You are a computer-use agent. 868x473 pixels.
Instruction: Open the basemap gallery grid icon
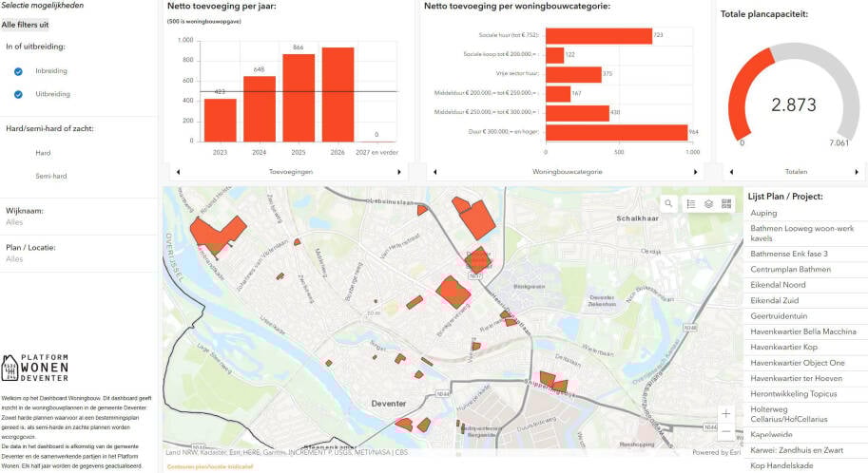pos(727,203)
